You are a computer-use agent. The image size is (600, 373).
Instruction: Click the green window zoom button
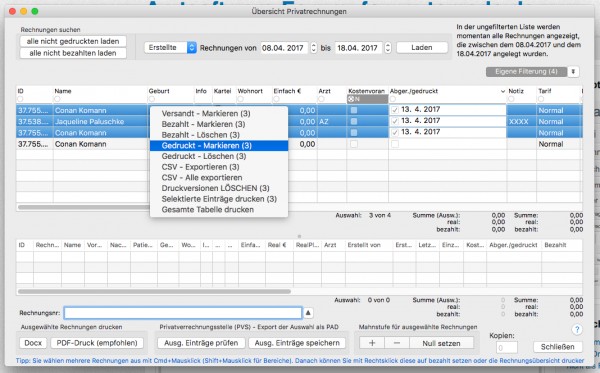(35, 11)
